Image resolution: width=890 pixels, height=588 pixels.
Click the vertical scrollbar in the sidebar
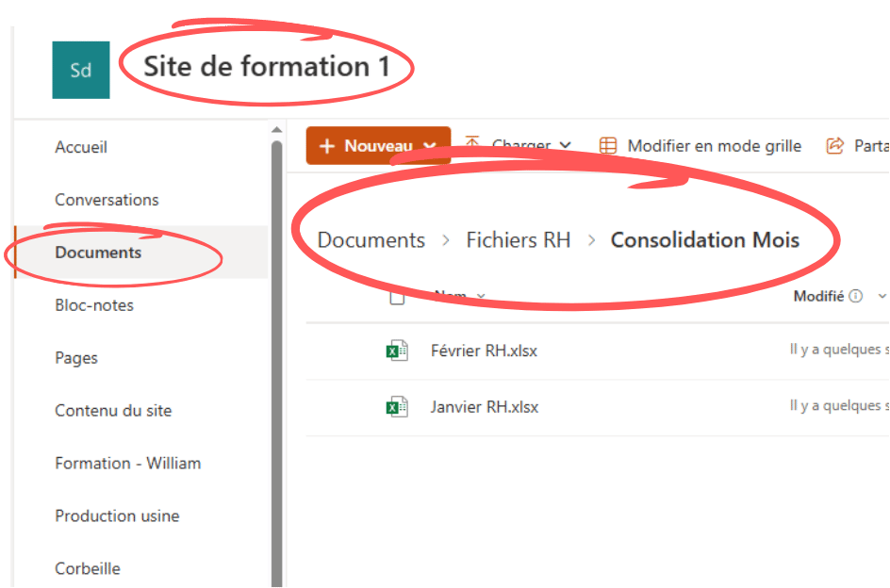(x=276, y=283)
